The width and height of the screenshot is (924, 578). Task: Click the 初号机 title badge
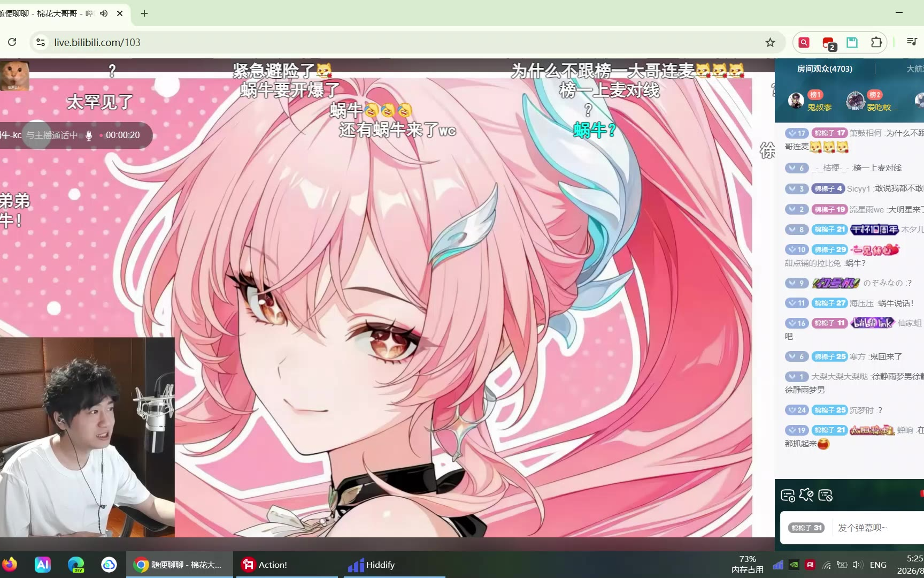pos(836,283)
